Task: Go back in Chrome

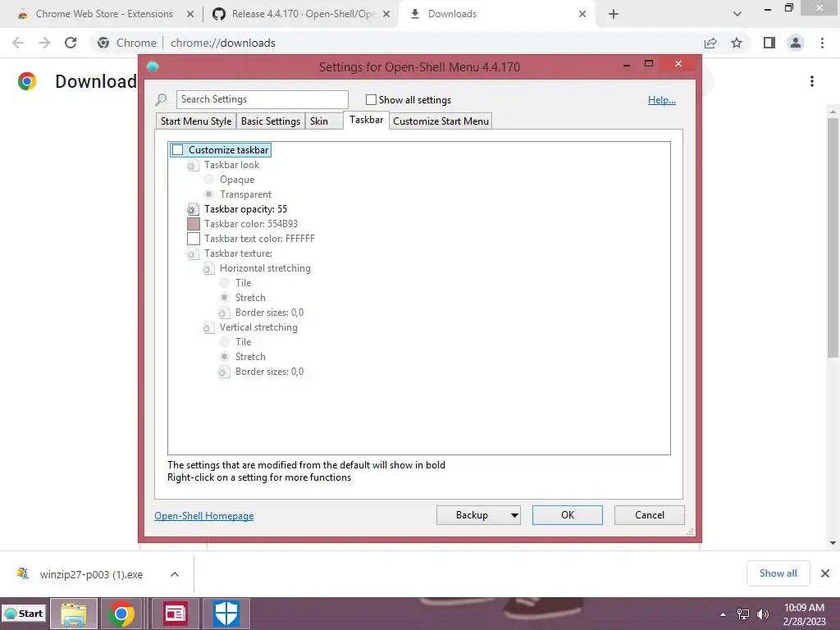Action: pyautogui.click(x=18, y=43)
